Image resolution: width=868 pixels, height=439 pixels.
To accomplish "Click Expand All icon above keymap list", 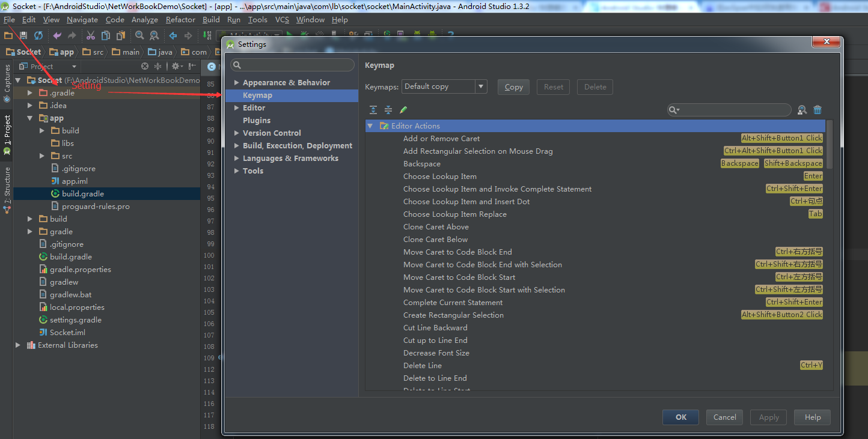I will [373, 110].
